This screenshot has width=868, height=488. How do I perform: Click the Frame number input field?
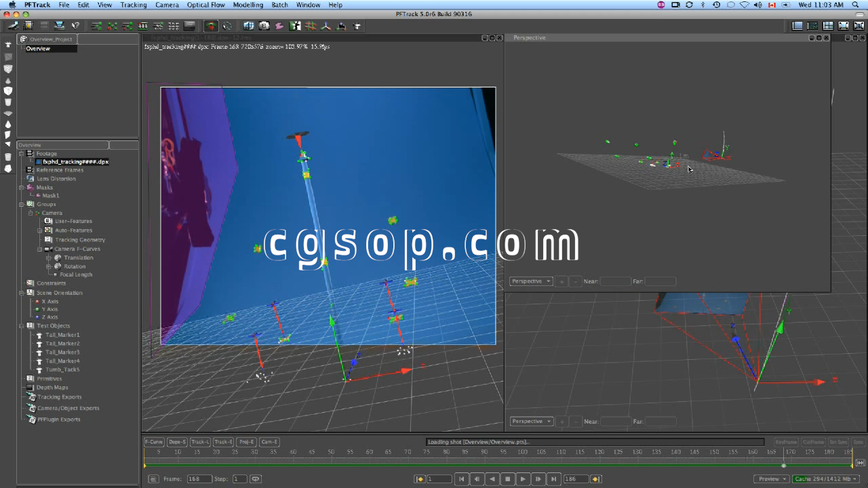(199, 479)
